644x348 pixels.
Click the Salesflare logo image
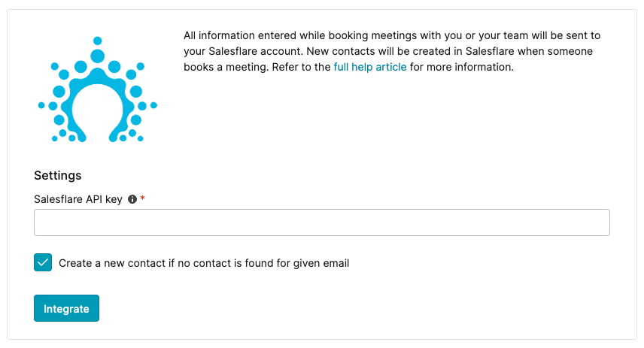(97, 89)
